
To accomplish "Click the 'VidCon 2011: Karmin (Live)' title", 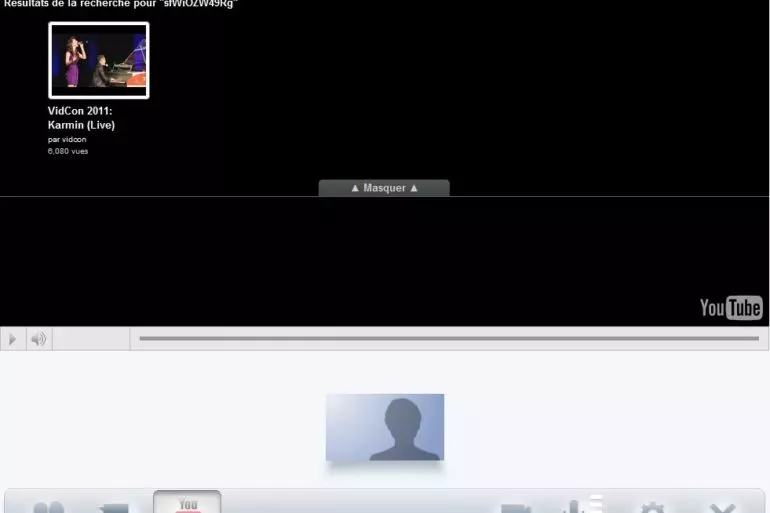I will pos(81,118).
